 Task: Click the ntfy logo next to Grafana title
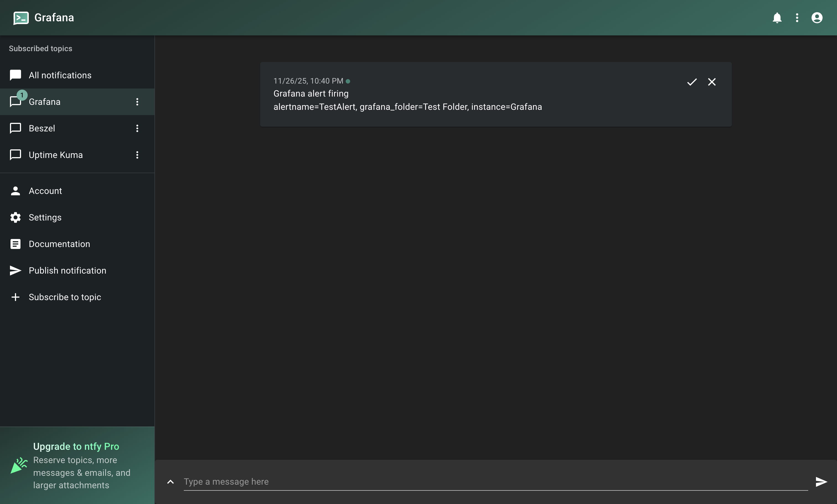pyautogui.click(x=21, y=18)
